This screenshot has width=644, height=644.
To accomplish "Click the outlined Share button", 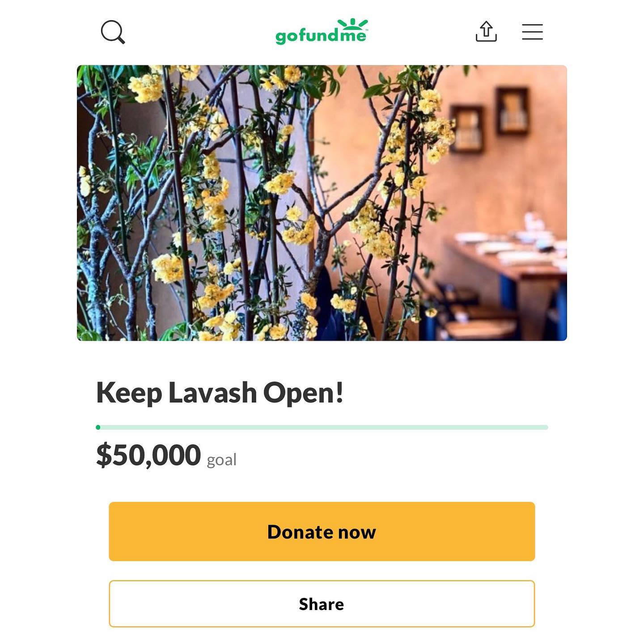I will [322, 604].
